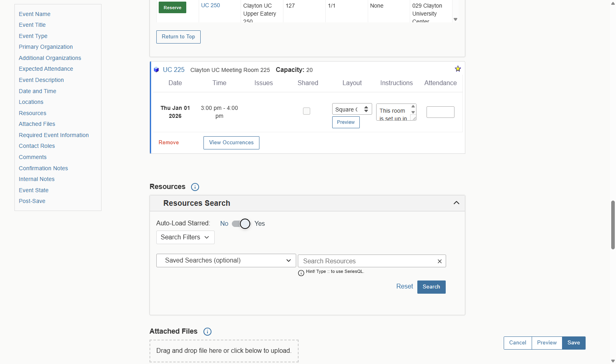Screen dimensions: 616x364
Task: Remove the UC 225 location
Action: [169, 143]
